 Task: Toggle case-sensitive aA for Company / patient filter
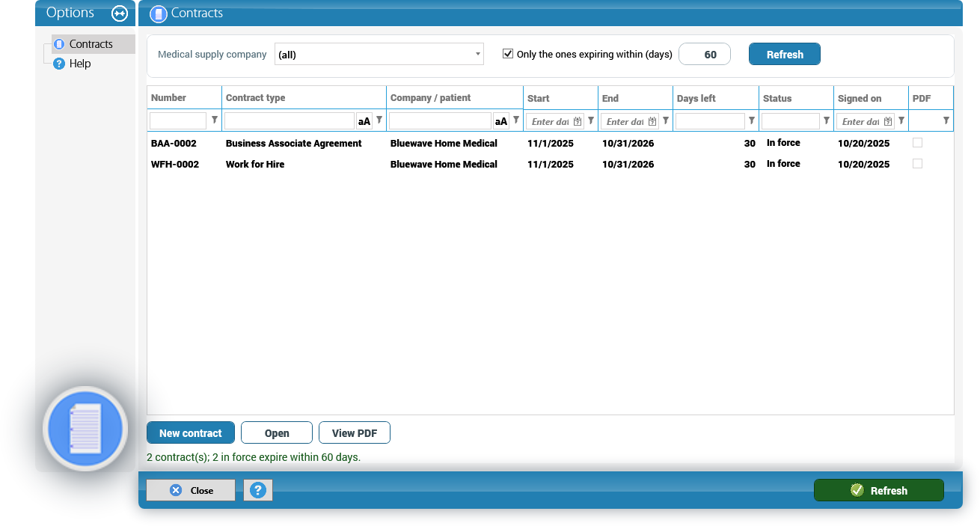(x=500, y=121)
